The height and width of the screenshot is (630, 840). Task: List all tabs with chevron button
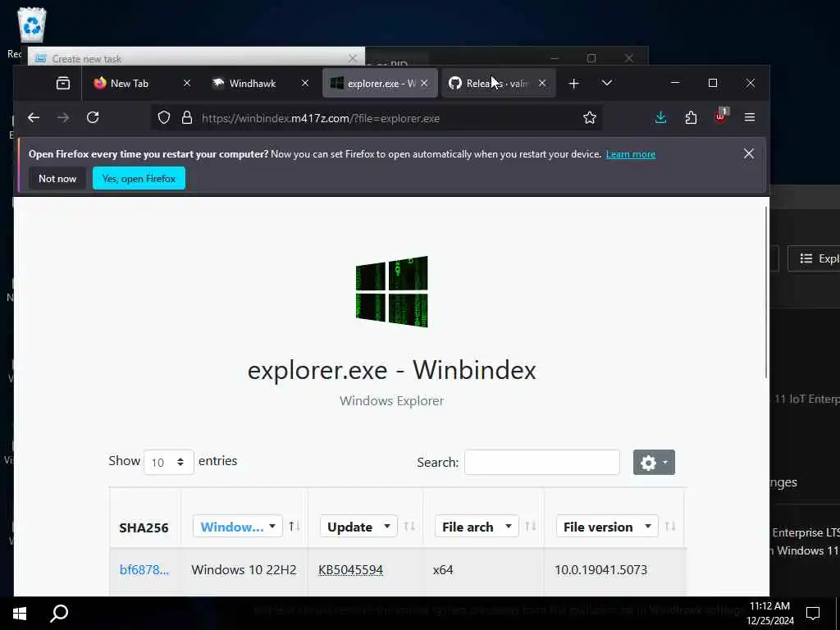tap(606, 83)
